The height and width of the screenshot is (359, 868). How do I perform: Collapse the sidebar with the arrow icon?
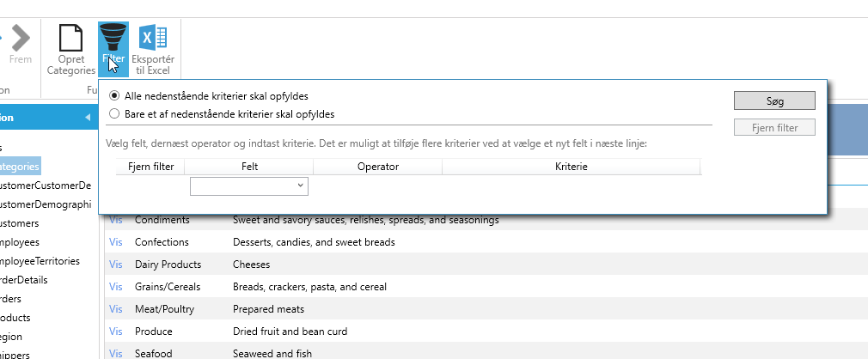[87, 118]
